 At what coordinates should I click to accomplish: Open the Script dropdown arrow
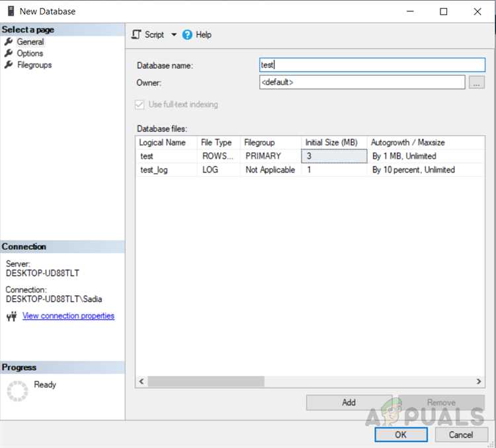[x=174, y=34]
